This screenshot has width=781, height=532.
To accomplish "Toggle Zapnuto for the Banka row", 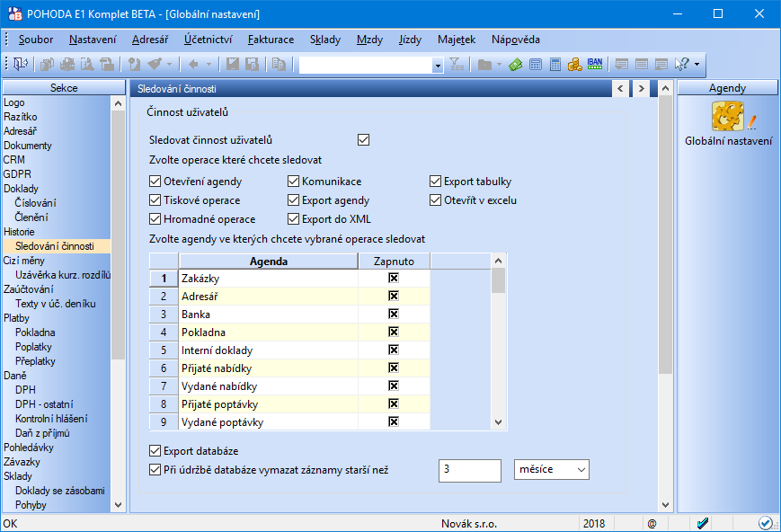I will (x=393, y=315).
